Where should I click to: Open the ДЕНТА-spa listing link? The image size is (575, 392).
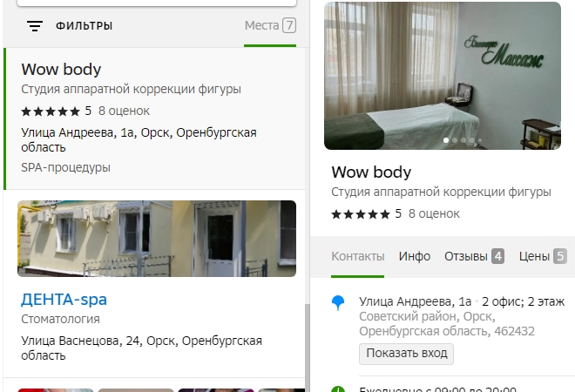click(x=64, y=300)
